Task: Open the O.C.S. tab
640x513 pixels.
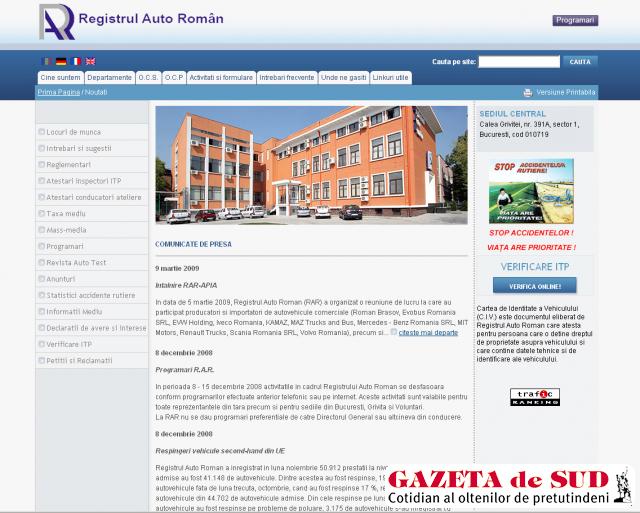Action: pos(148,78)
